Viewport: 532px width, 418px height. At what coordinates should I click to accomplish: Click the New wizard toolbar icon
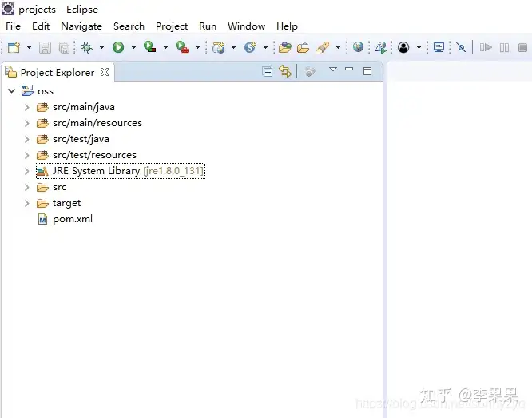[14, 47]
